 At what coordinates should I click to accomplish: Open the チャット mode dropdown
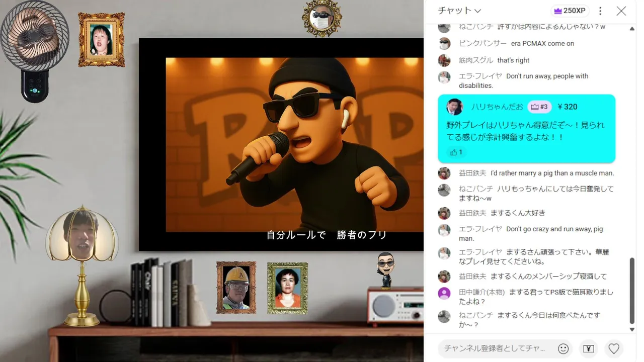point(459,11)
